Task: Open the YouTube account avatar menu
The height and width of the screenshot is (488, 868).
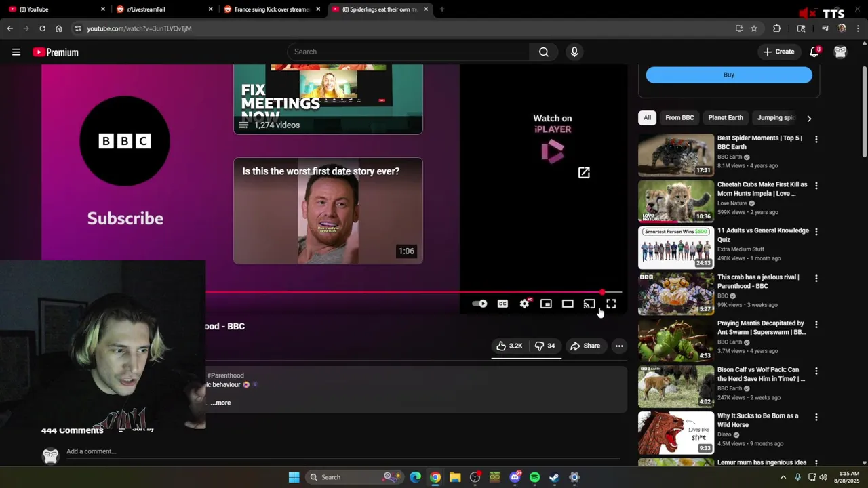Action: pyautogui.click(x=840, y=52)
